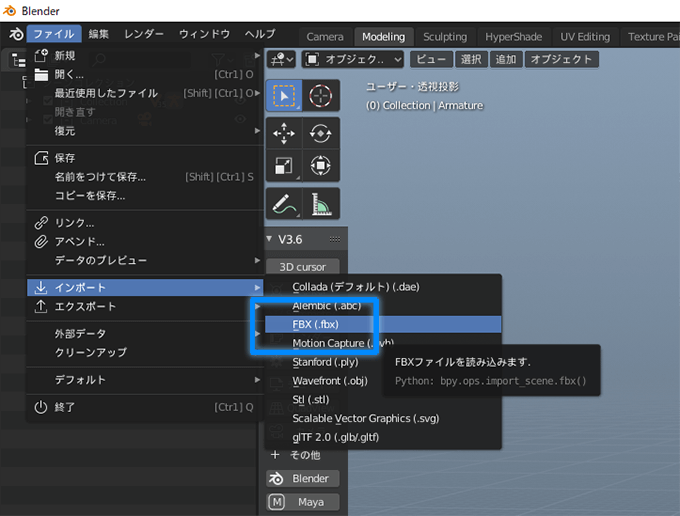Select the Move tool

[x=284, y=133]
